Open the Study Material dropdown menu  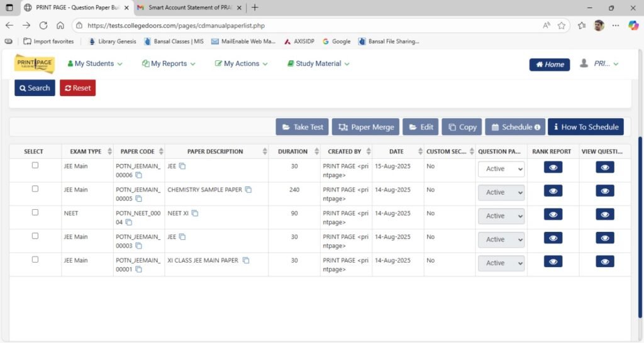(318, 64)
